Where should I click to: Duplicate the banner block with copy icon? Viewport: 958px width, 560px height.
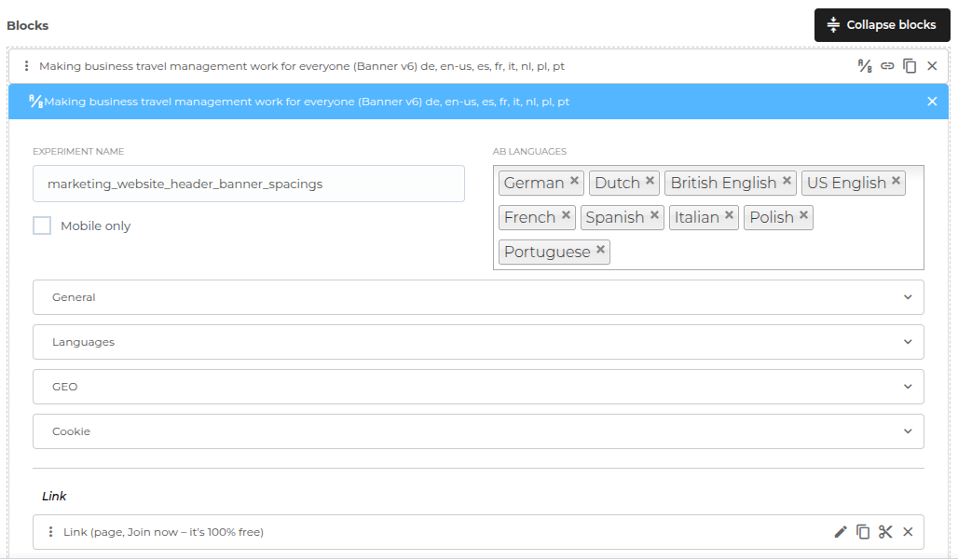[x=910, y=66]
